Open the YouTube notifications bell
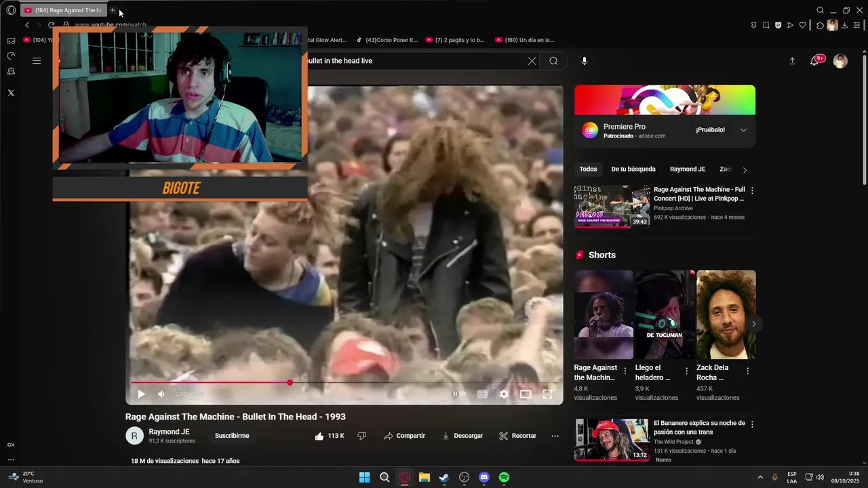This screenshot has height=488, width=868. (814, 61)
